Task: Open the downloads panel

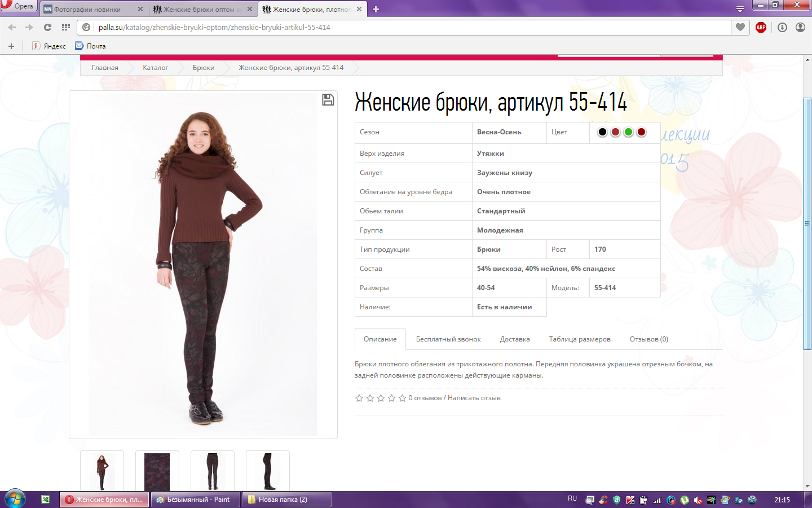Action: [x=782, y=27]
